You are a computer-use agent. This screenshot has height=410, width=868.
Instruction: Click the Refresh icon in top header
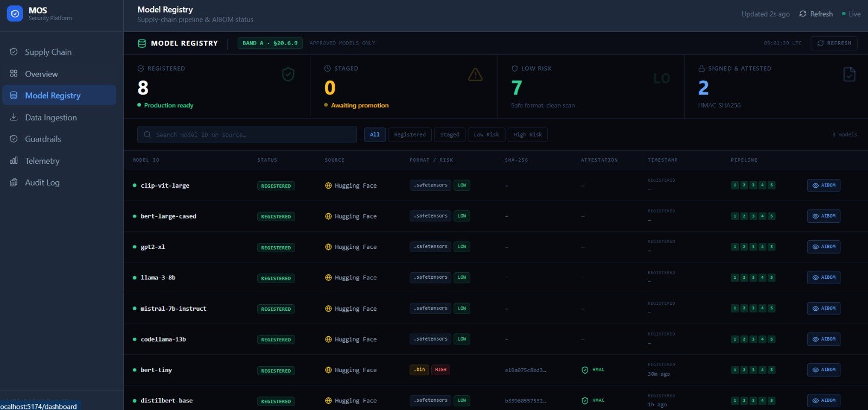803,14
